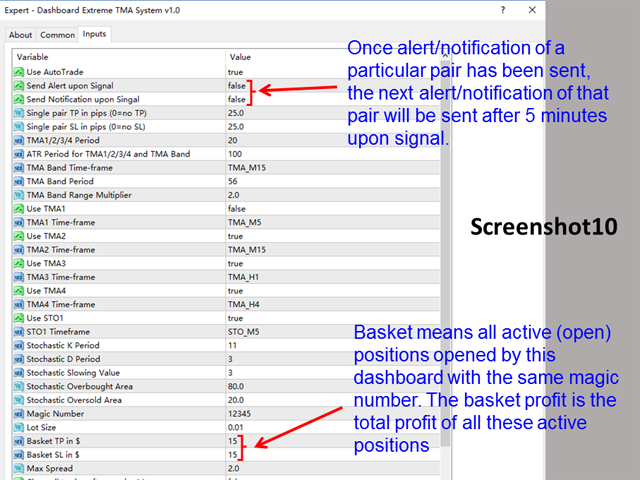Click the Max Spread row icon
This screenshot has width=640, height=480.
pyautogui.click(x=19, y=468)
